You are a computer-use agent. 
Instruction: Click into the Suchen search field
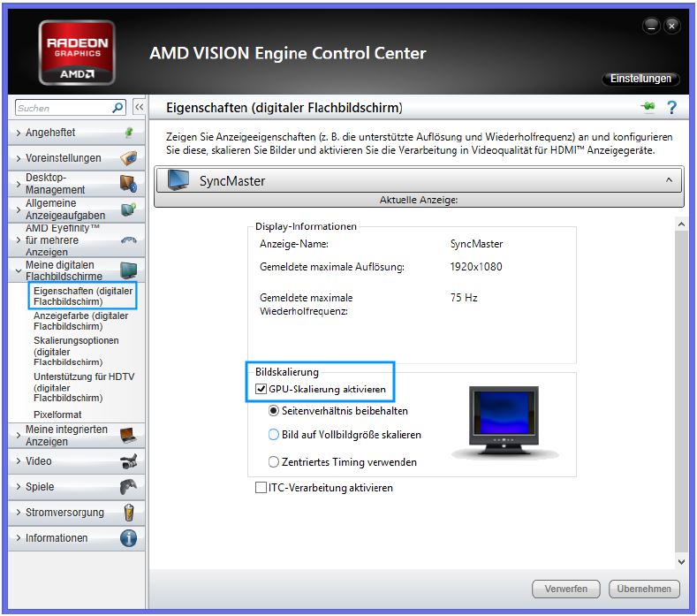pos(64,108)
